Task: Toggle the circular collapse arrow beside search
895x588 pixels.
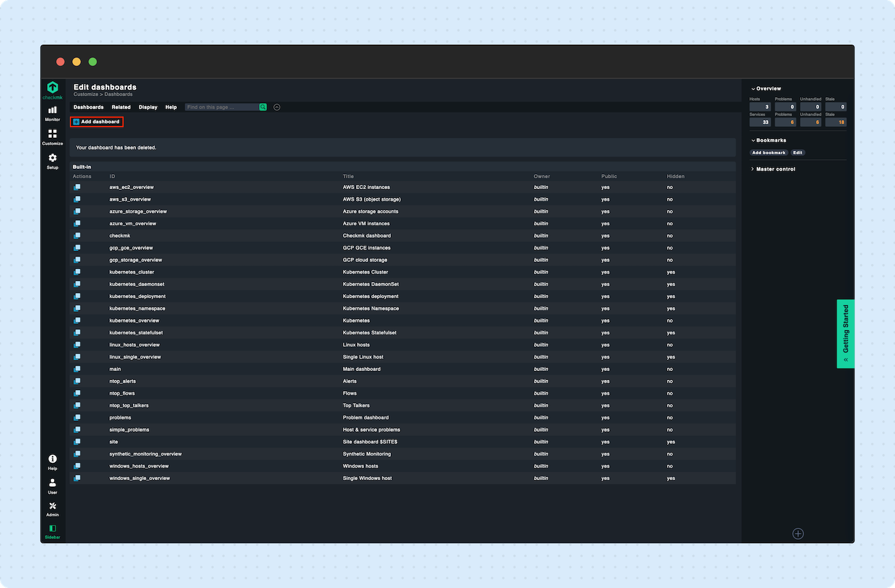Action: (x=277, y=107)
